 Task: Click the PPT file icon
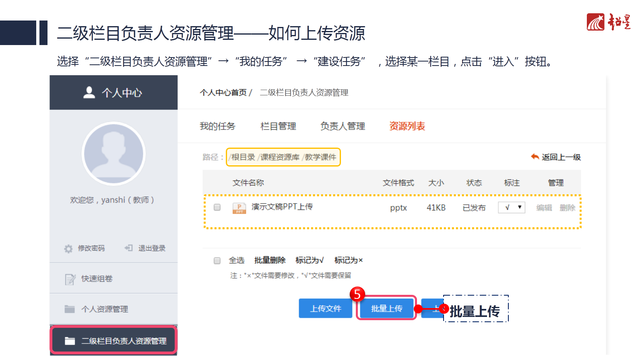(239, 208)
